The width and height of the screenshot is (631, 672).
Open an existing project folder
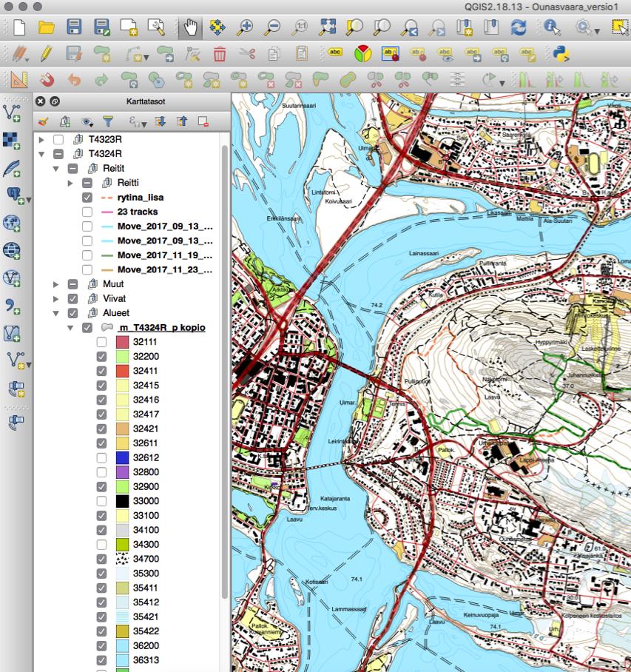(x=47, y=27)
